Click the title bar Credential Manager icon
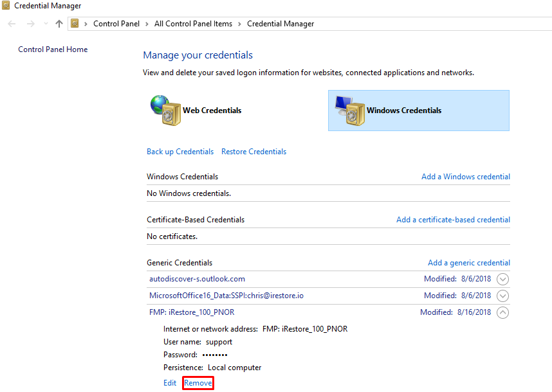552x392 pixels. tap(6, 5)
